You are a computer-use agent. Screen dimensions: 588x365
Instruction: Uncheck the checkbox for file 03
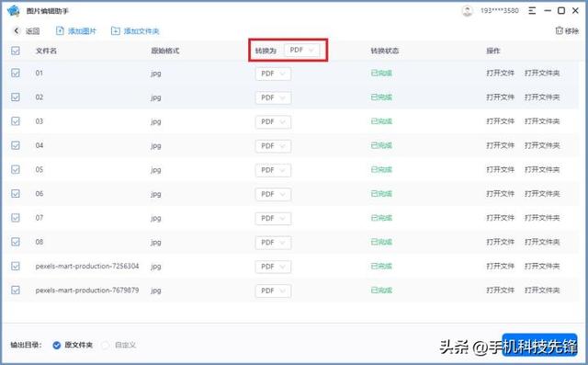(16, 121)
